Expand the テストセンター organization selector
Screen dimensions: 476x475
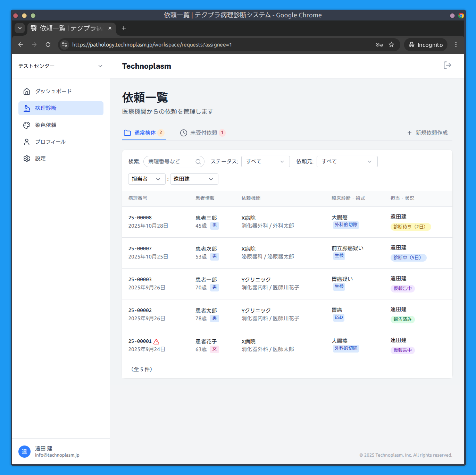point(61,66)
